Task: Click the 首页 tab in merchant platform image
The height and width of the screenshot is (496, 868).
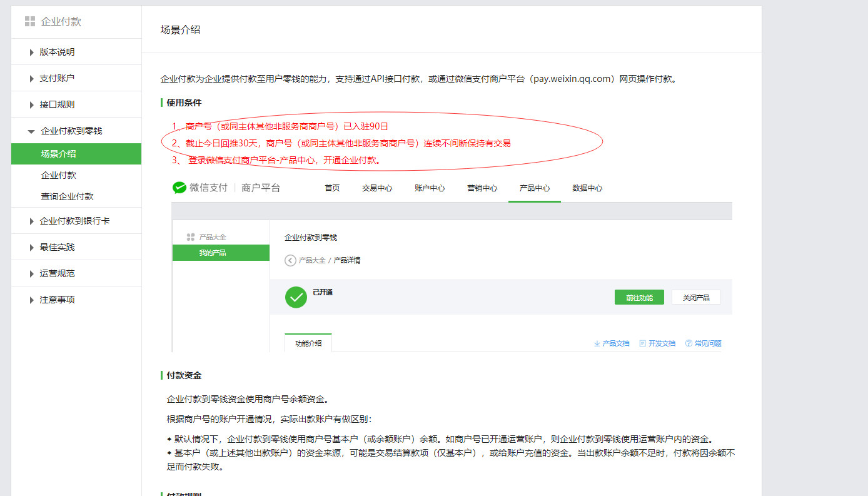Action: [x=332, y=188]
